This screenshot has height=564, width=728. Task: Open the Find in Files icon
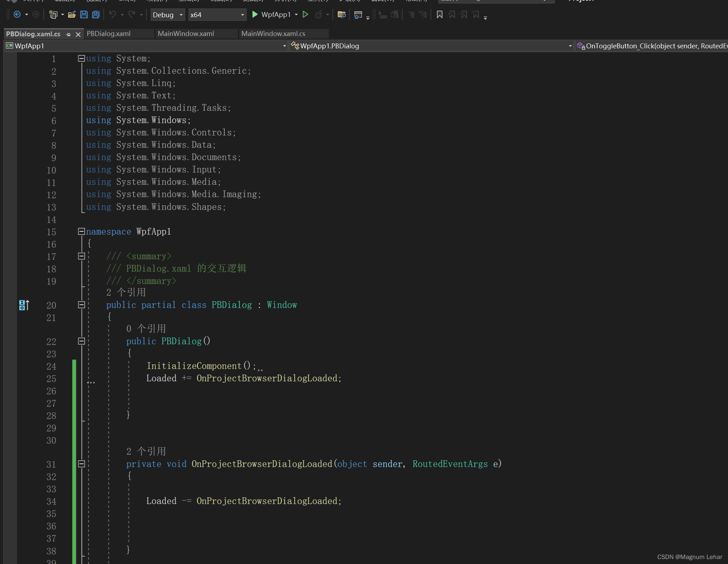341,14
